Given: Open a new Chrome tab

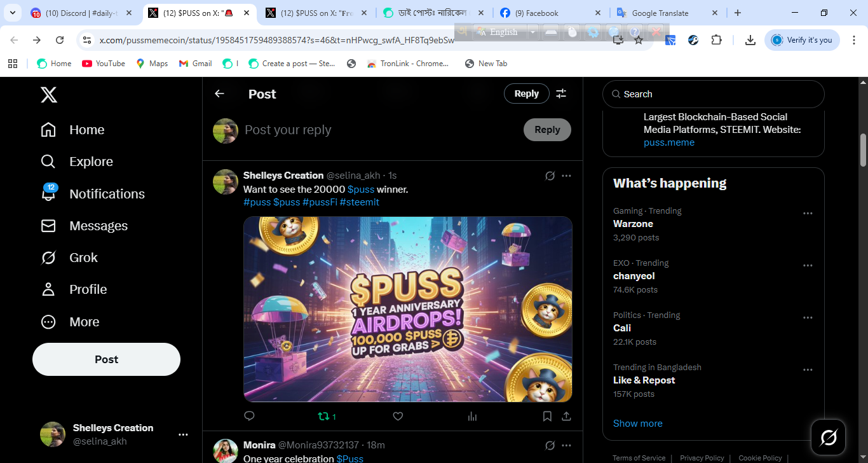Looking at the screenshot, I should (x=737, y=13).
